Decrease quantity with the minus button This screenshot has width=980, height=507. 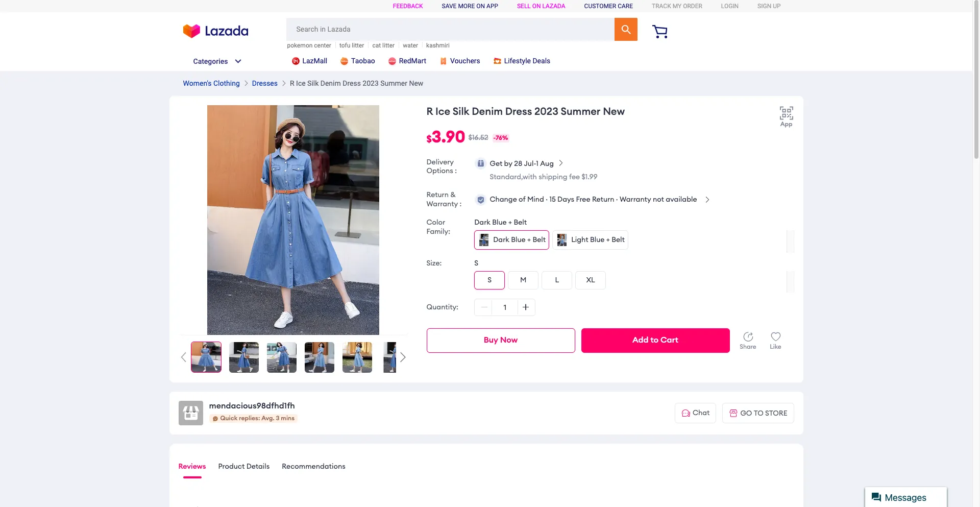click(484, 307)
